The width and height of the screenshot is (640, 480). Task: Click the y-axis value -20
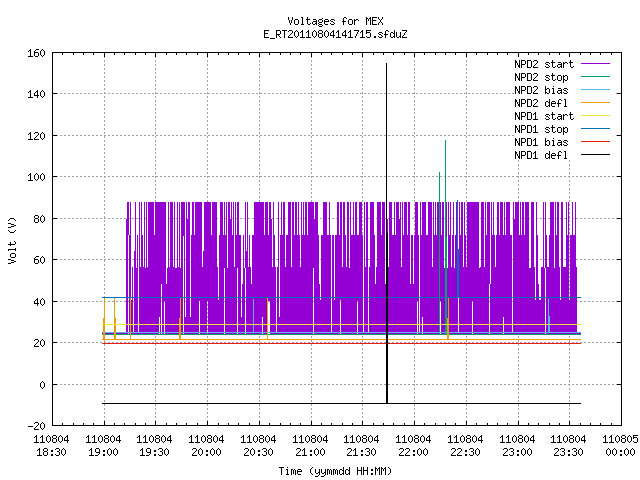click(x=36, y=426)
